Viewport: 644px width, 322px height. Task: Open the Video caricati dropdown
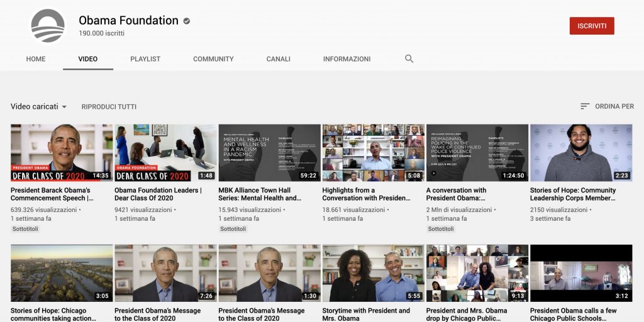click(38, 106)
